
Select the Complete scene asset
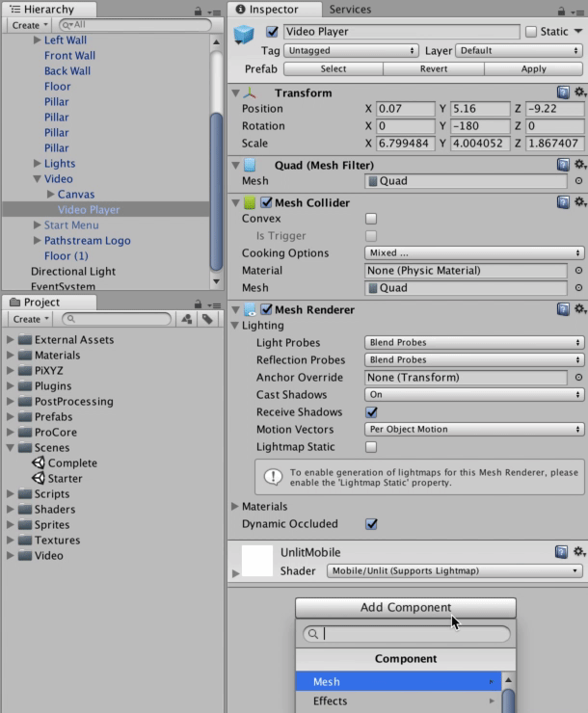click(x=71, y=462)
